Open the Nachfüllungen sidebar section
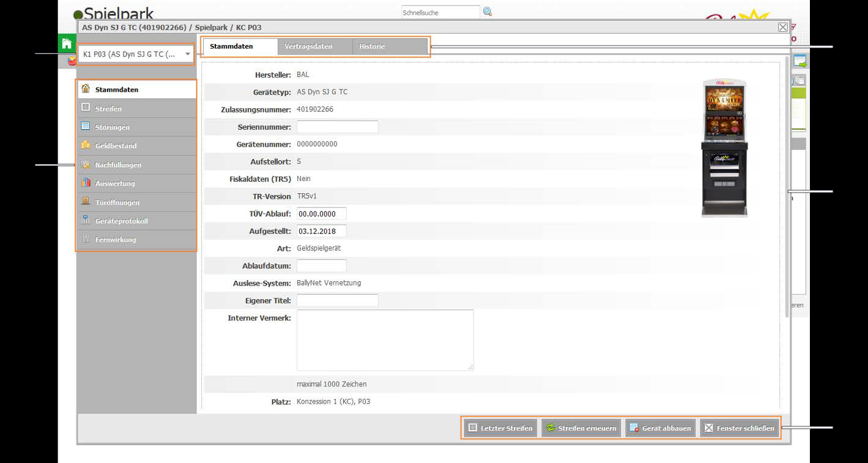The height and width of the screenshot is (463, 868). (x=136, y=165)
